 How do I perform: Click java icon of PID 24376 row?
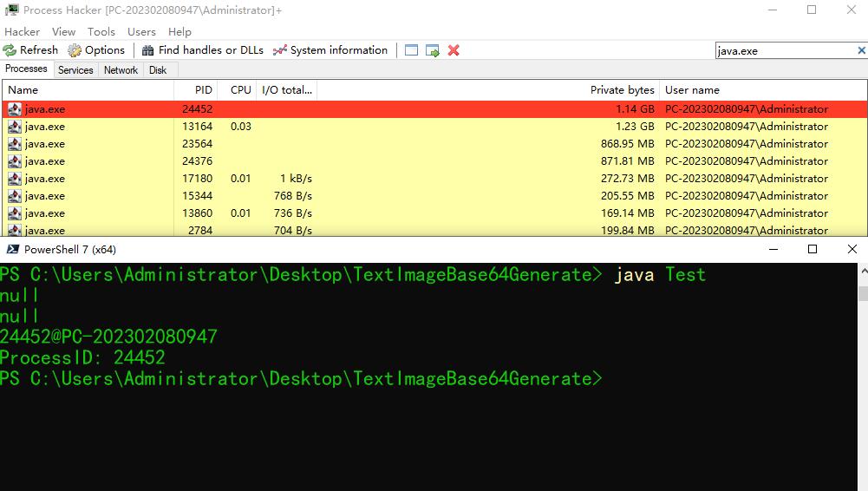point(15,161)
